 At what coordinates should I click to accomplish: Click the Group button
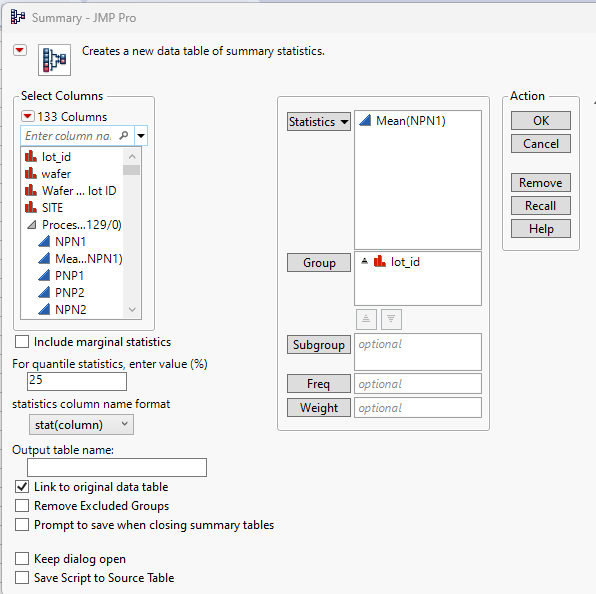point(319,263)
